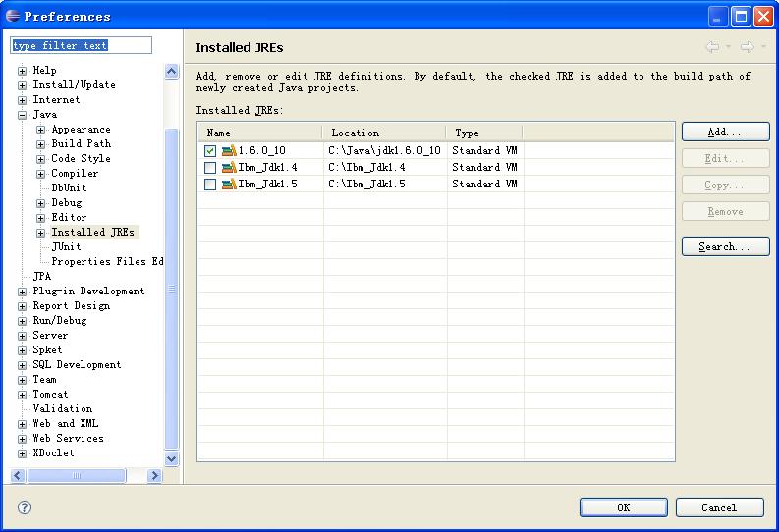Click the tree horizontal scroll right arrow
This screenshot has width=779, height=532.
point(154,476)
